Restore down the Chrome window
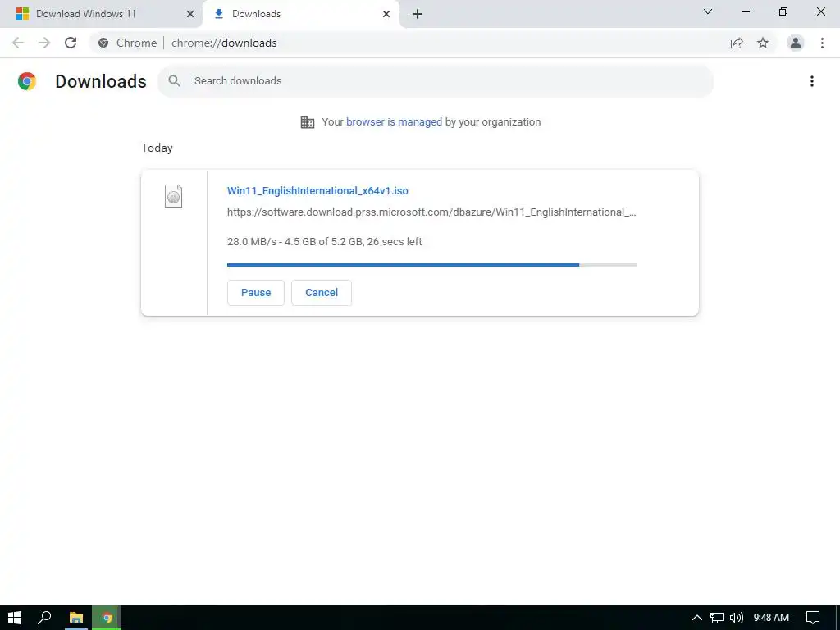840x630 pixels. (783, 11)
